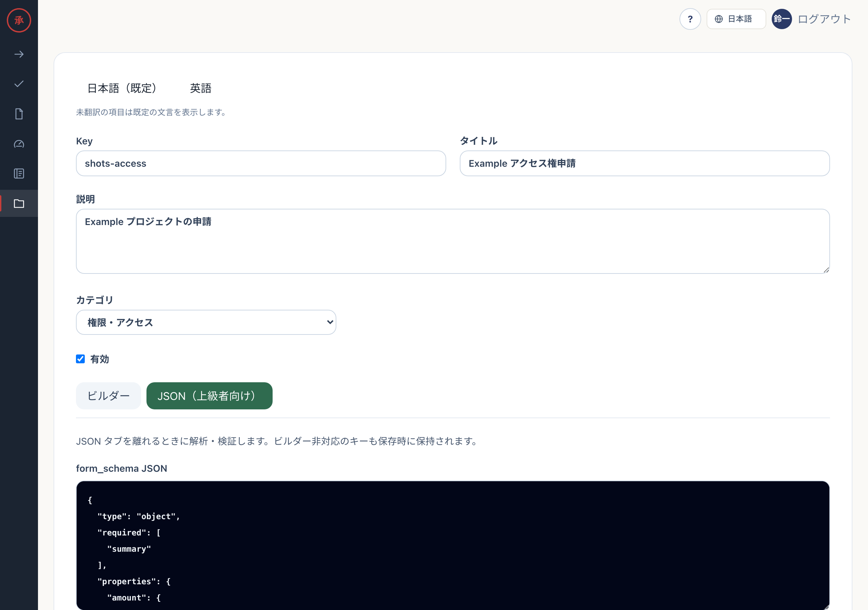Switch to the 英語 tab

point(200,88)
